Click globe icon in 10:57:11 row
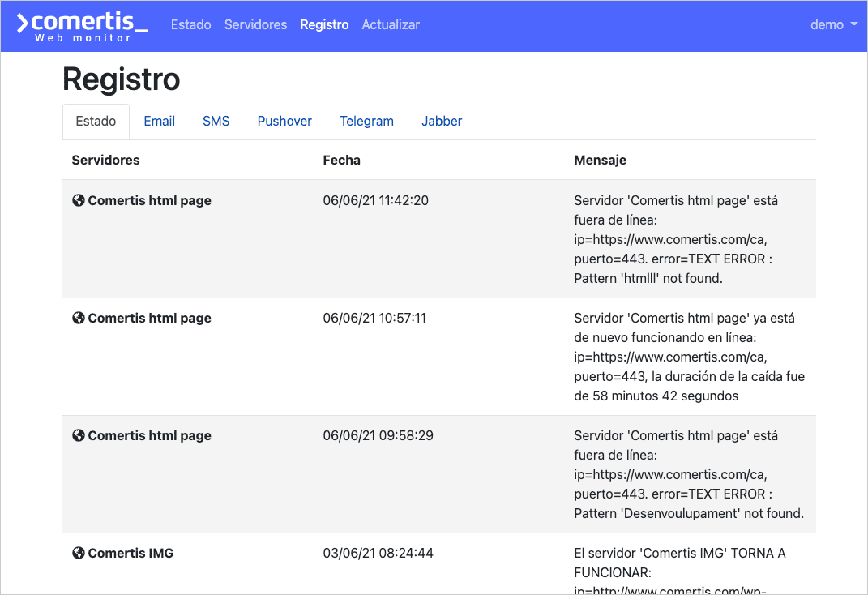Image resolution: width=868 pixels, height=595 pixels. coord(78,318)
